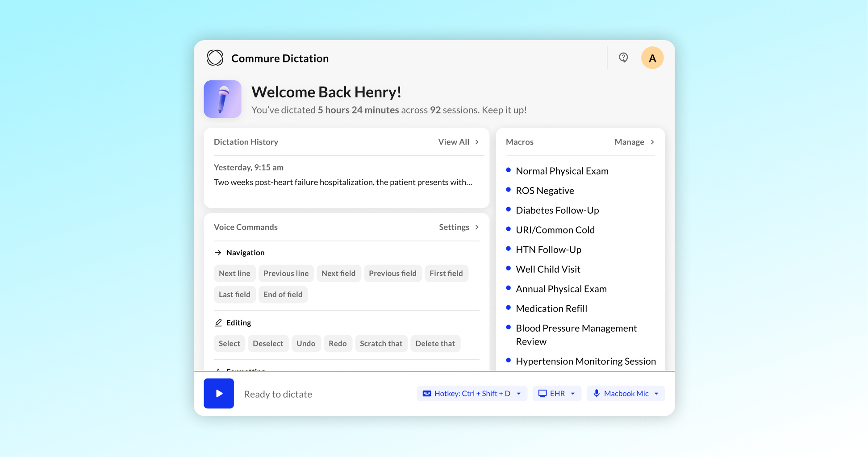
Task: Open Manage macros link
Action: pos(634,142)
